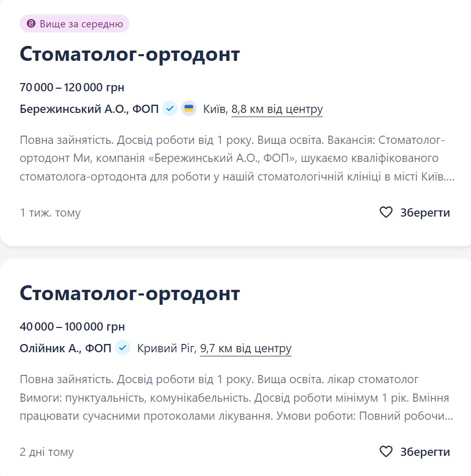471x476 pixels.
Task: Click blue verified checkmark near Бережинський А.О.
Action: [x=170, y=108]
